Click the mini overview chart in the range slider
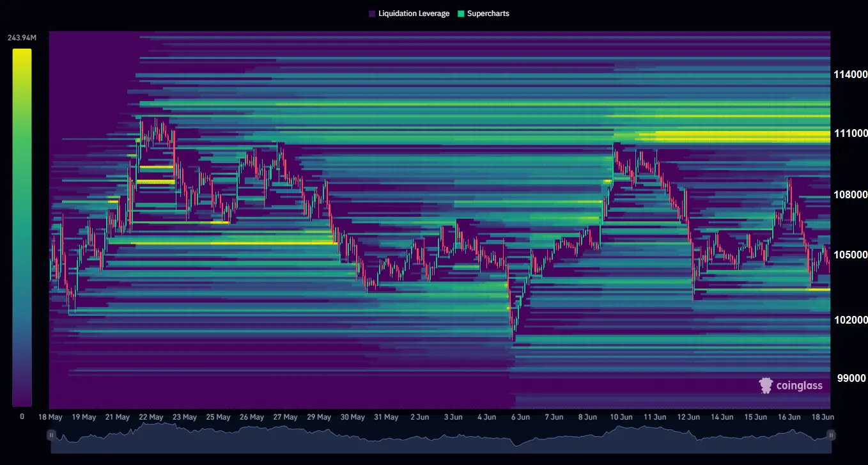The image size is (868, 465). (x=441, y=438)
